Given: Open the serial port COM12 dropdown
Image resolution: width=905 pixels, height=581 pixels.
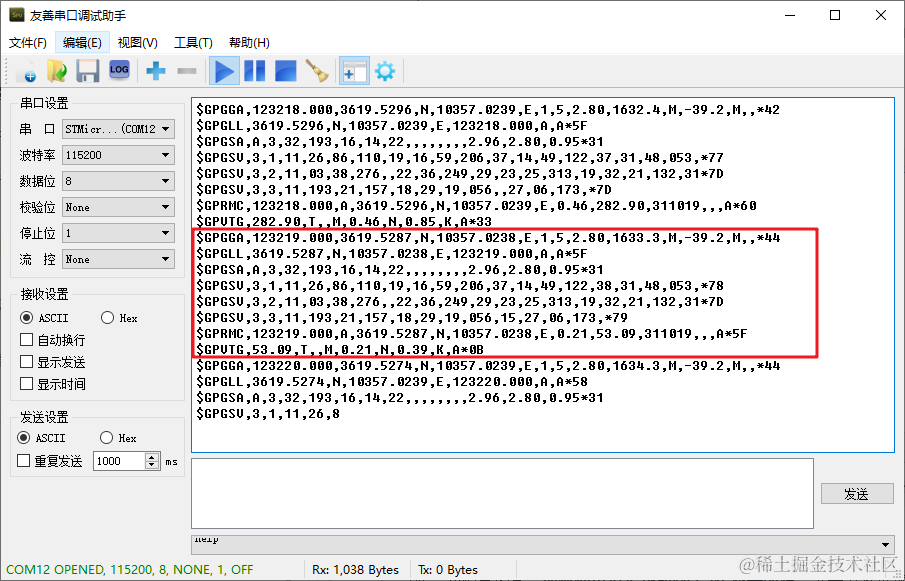Looking at the screenshot, I should (118, 129).
